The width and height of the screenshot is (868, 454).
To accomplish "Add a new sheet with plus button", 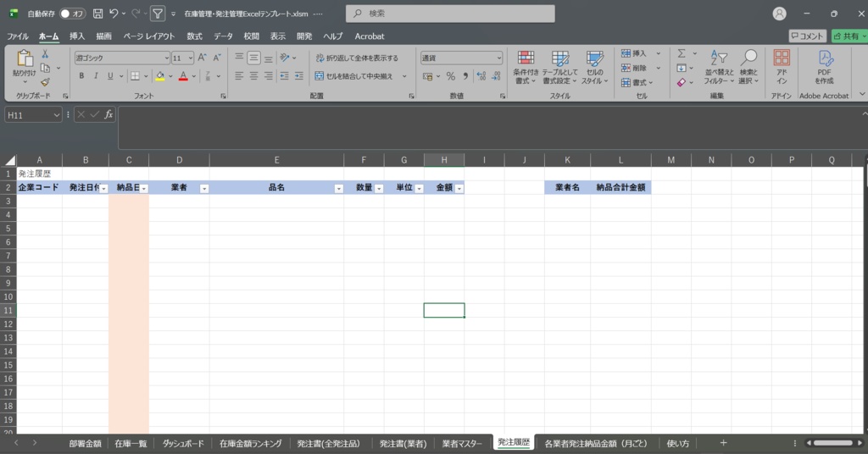I will click(x=723, y=443).
